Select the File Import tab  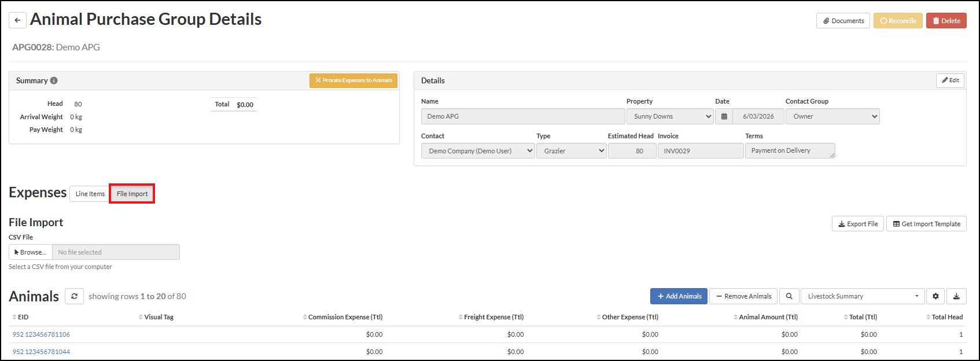[132, 194]
